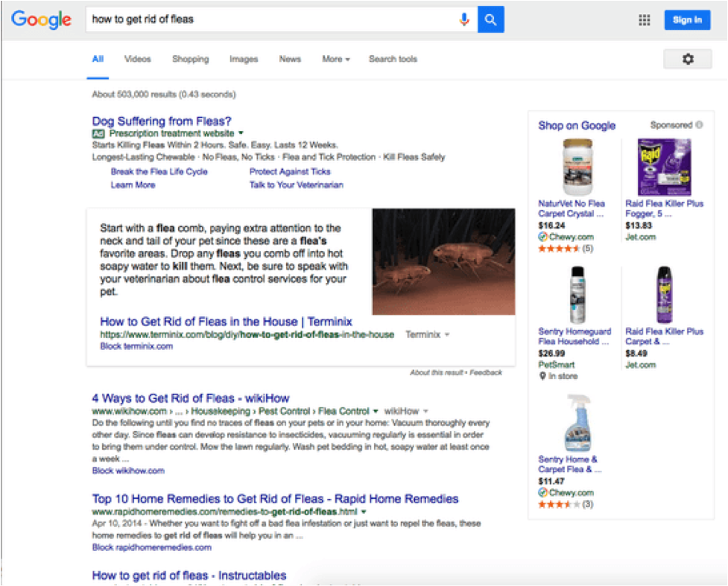Open Raid Flea Killer Plus Carpet title
The image size is (728, 586).
[665, 337]
